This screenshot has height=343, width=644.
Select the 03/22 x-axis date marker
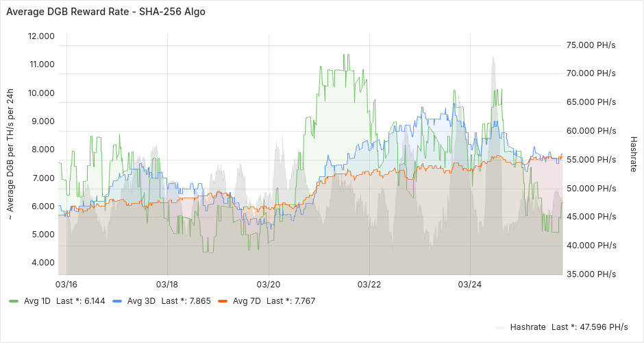[369, 284]
